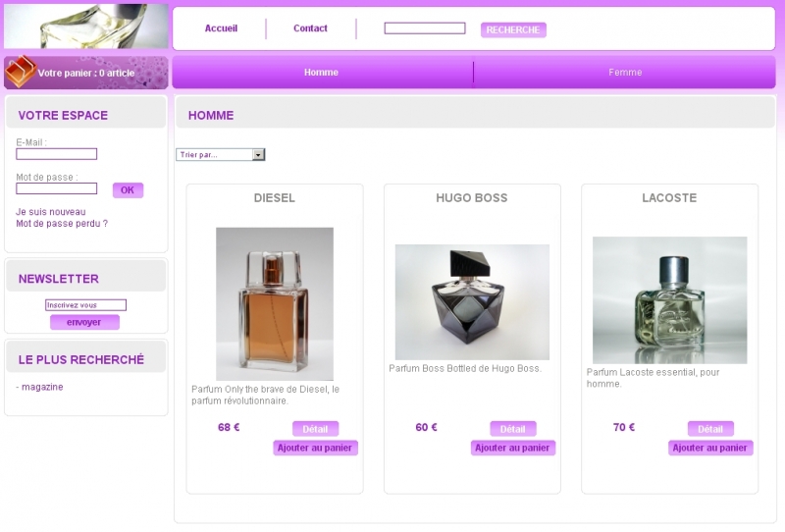Add the Lacoste perfume to cart
This screenshot has width=785, height=532.
[x=710, y=448]
